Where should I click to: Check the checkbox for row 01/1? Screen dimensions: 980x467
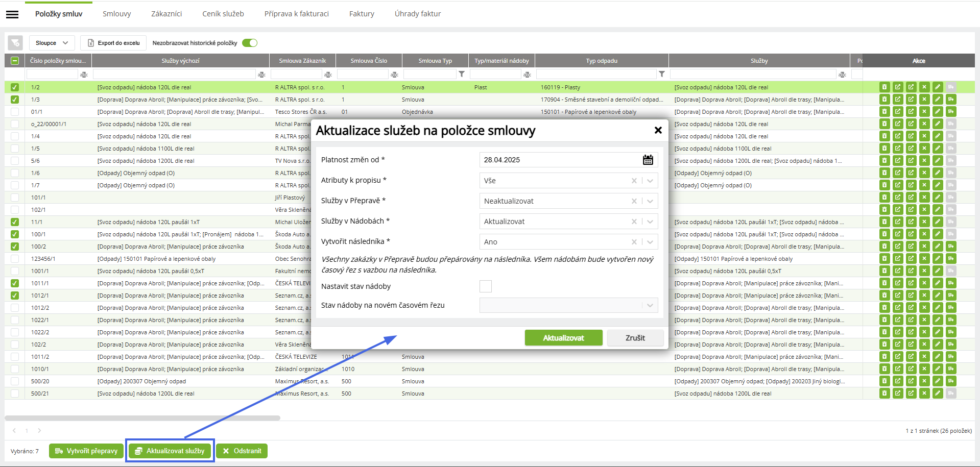point(15,112)
